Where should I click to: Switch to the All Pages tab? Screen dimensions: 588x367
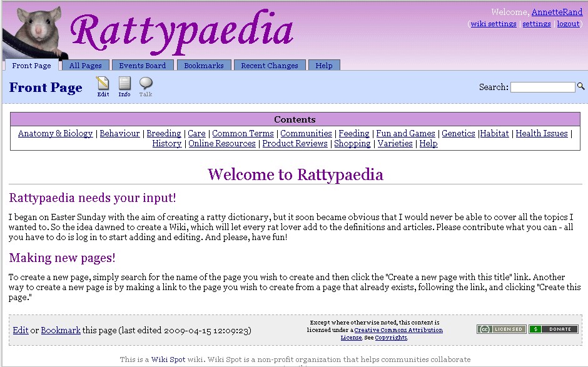pos(84,64)
